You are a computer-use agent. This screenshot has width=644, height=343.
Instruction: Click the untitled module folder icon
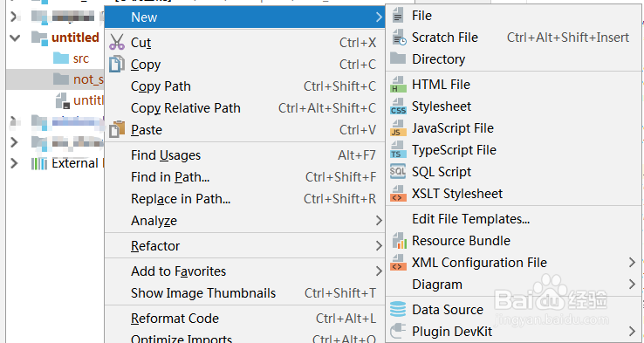pos(39,38)
